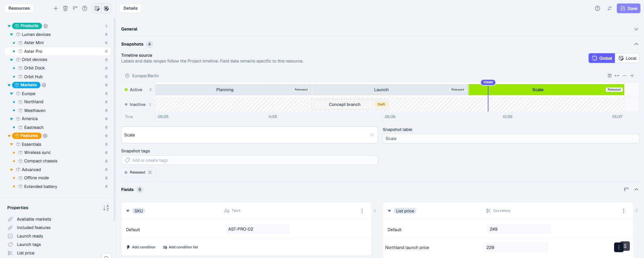644x258 pixels.
Task: Focus the Snapshot label input field
Action: pos(511,139)
